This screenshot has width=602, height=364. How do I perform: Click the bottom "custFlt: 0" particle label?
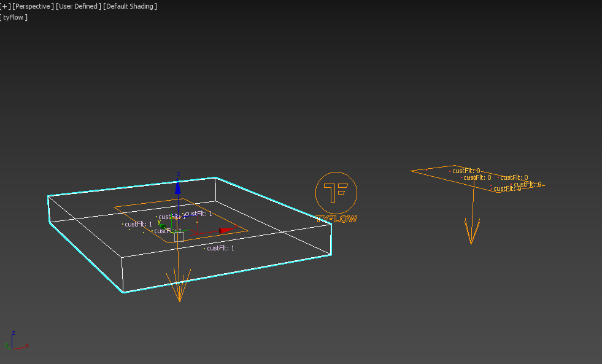coord(507,189)
